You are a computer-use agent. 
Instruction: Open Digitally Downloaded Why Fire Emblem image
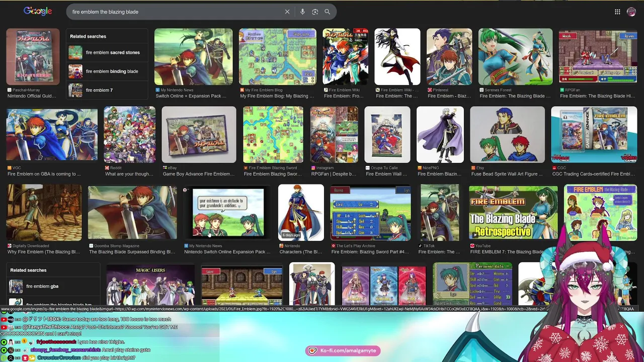click(44, 212)
